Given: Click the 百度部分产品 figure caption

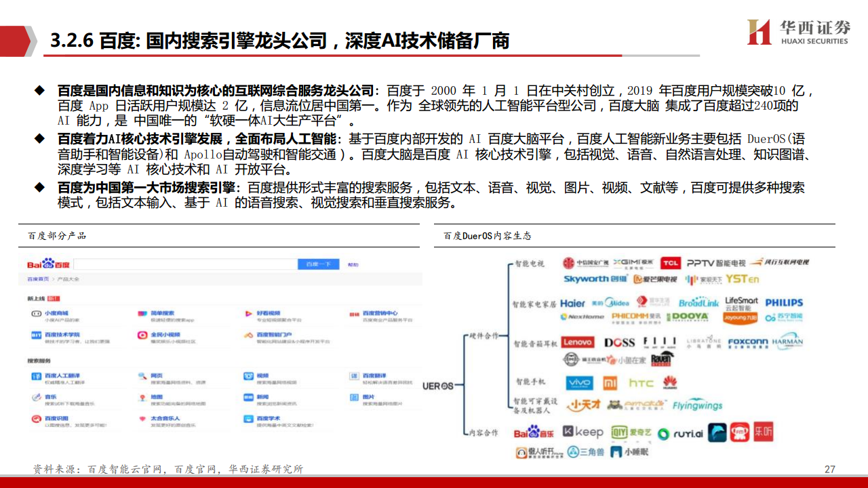Looking at the screenshot, I should [x=57, y=236].
